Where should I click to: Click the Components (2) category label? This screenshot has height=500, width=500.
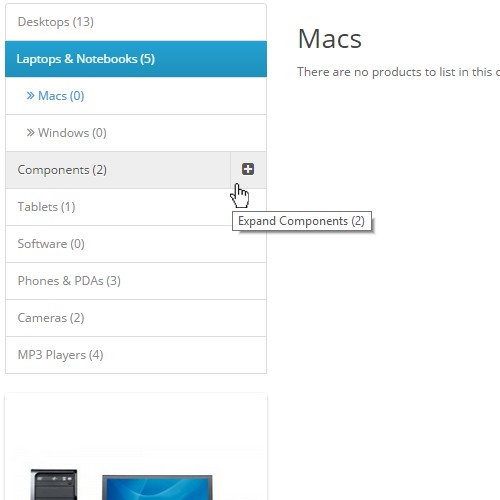pyautogui.click(x=62, y=170)
